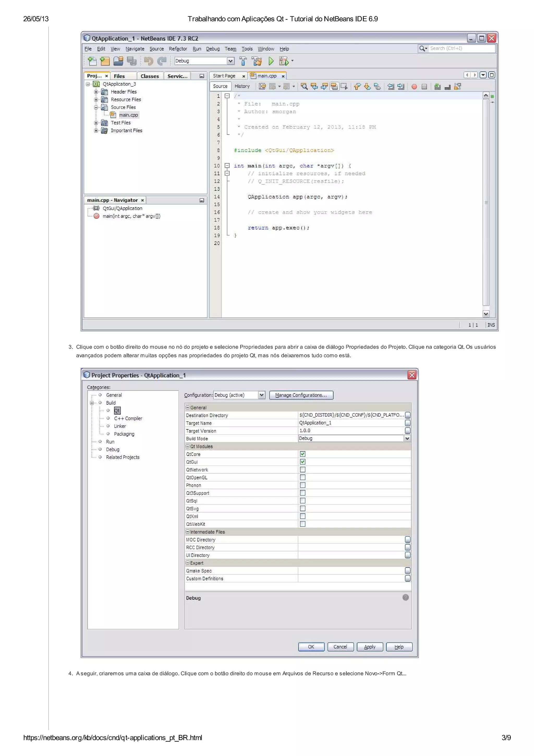This screenshot has width=534, height=756.
Task: Click the Debug Project toolbar icon
Action: (x=283, y=61)
